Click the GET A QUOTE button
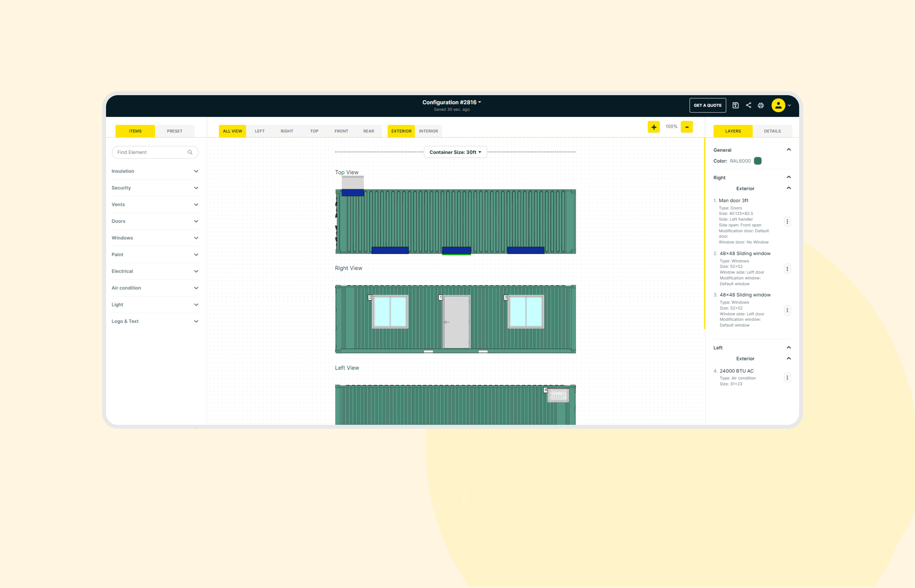The height and width of the screenshot is (588, 915). point(708,105)
